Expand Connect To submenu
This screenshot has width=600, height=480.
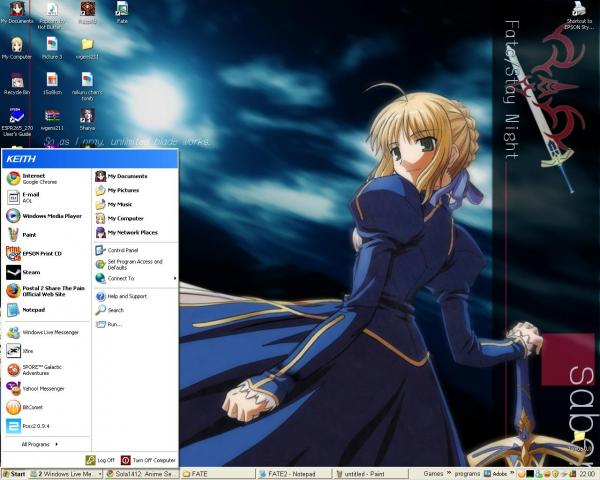point(135,278)
